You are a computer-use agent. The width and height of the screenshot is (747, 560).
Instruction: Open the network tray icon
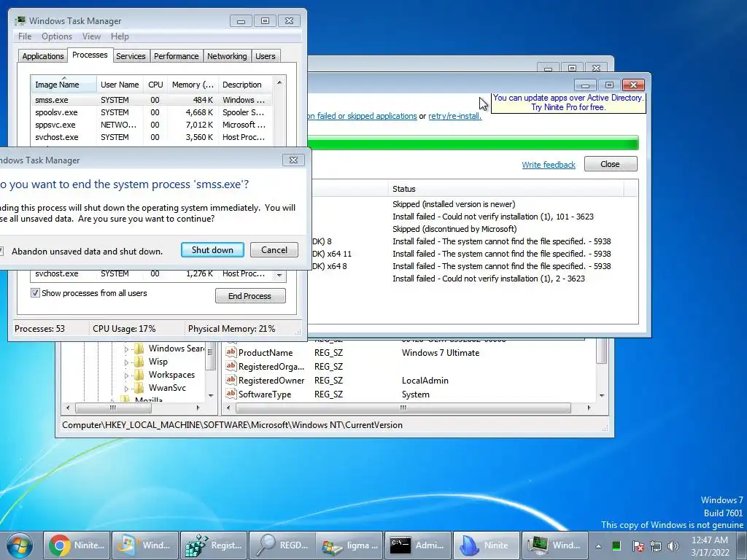click(656, 546)
